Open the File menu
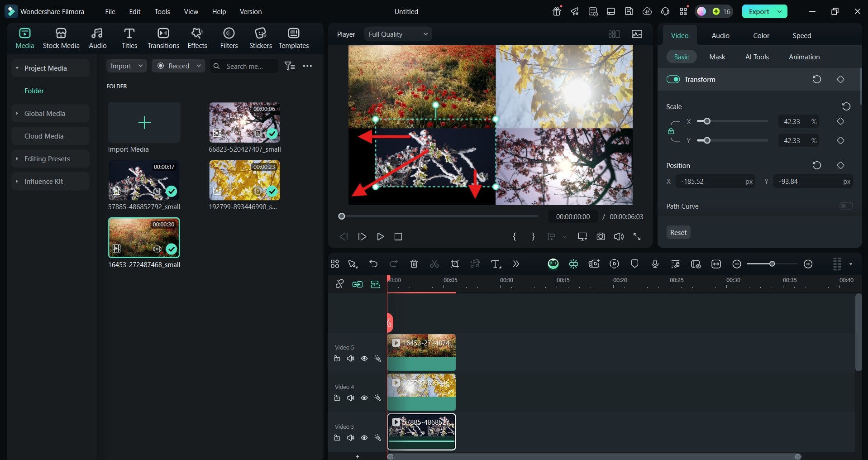The height and width of the screenshot is (460, 868). [110, 11]
